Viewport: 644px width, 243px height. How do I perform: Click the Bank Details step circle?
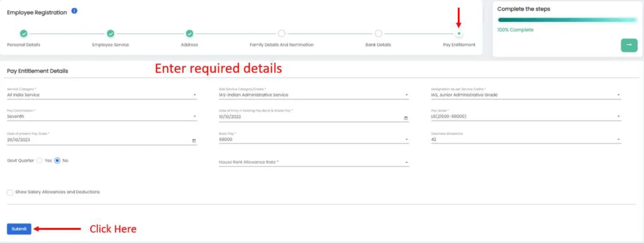pos(378,34)
